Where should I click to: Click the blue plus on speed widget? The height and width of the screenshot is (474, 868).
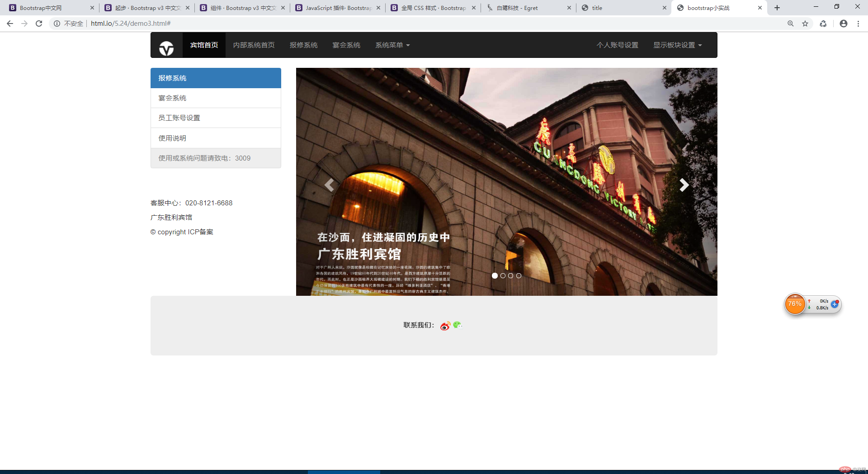835,304
